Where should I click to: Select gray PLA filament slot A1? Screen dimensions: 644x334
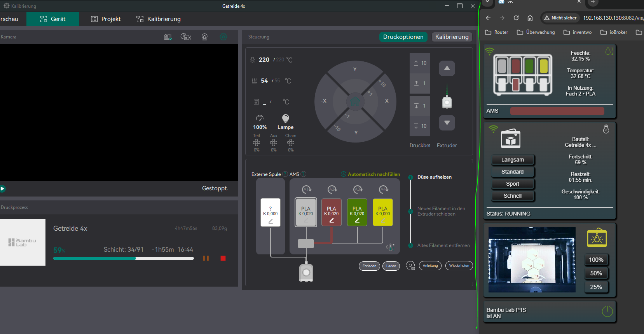coord(306,212)
